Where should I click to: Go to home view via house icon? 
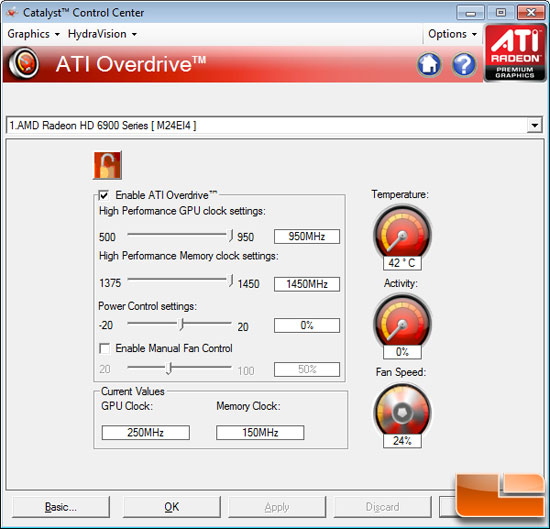429,65
